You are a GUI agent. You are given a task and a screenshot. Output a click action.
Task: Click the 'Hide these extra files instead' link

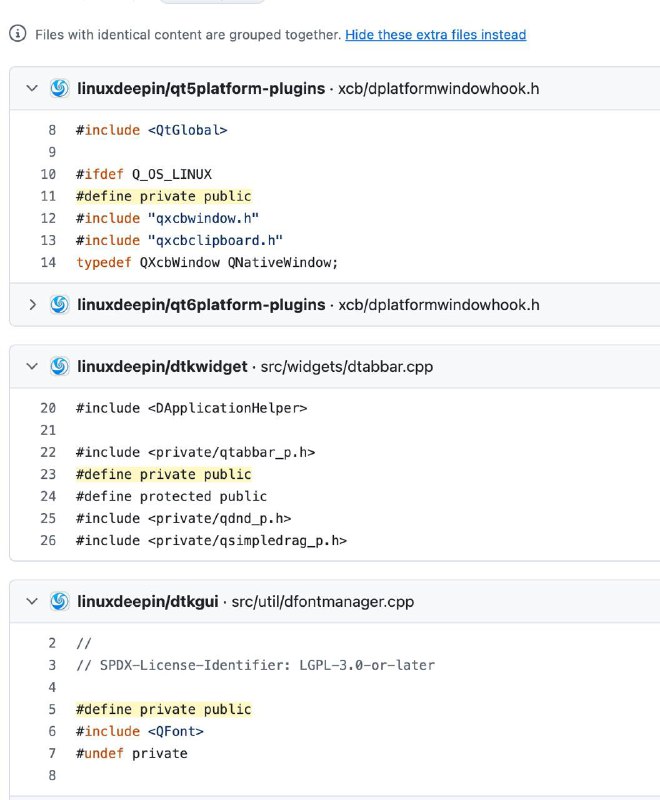tap(435, 34)
